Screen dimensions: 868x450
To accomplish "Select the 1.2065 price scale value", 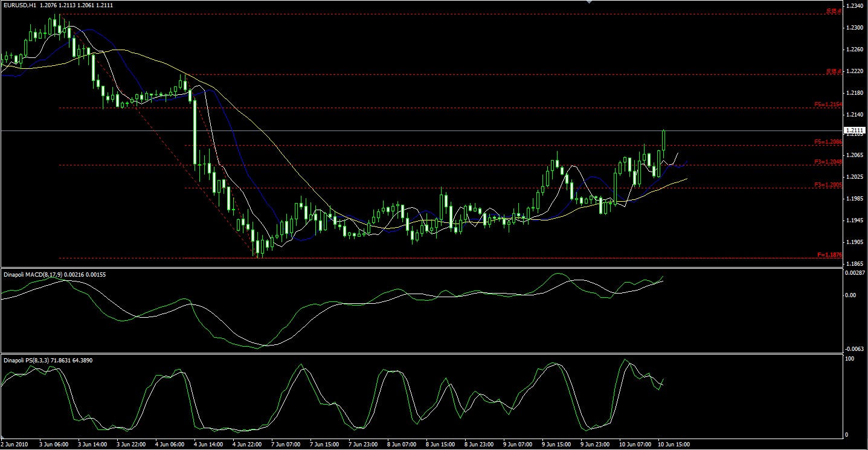I will pos(855,155).
